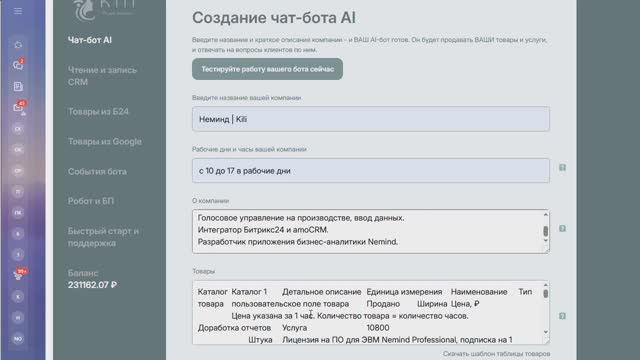Open Быстрый старт и поддержка
The width and height of the screenshot is (640, 360).
coord(103,237)
